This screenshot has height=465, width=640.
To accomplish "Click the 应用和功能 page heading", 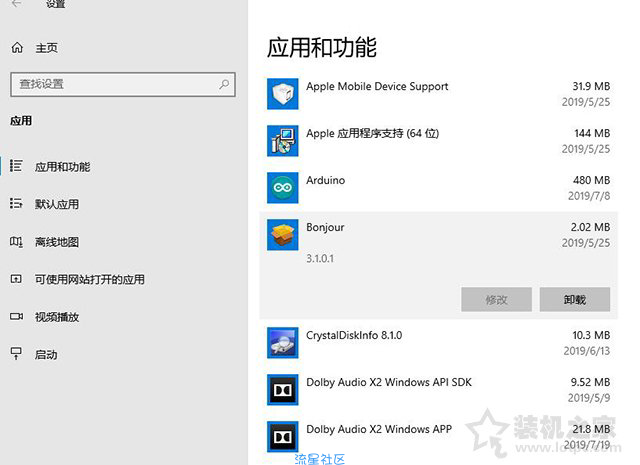I will click(x=322, y=47).
